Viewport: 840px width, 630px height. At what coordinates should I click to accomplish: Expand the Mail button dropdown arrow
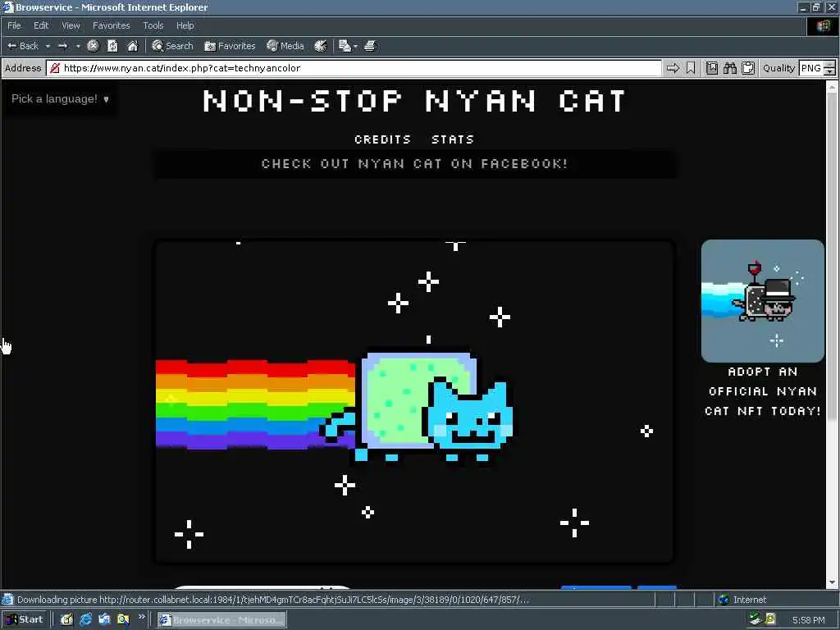[355, 46]
